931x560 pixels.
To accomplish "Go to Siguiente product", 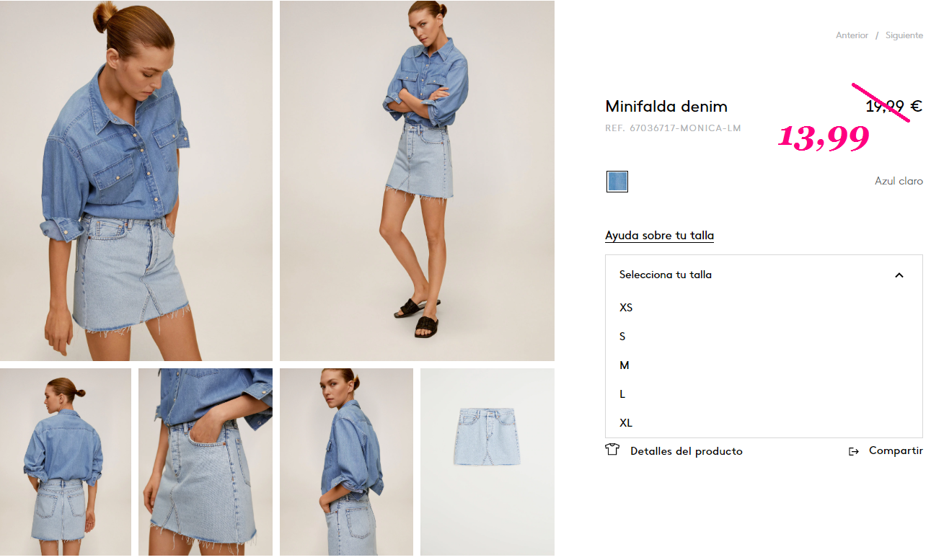I will [x=904, y=35].
